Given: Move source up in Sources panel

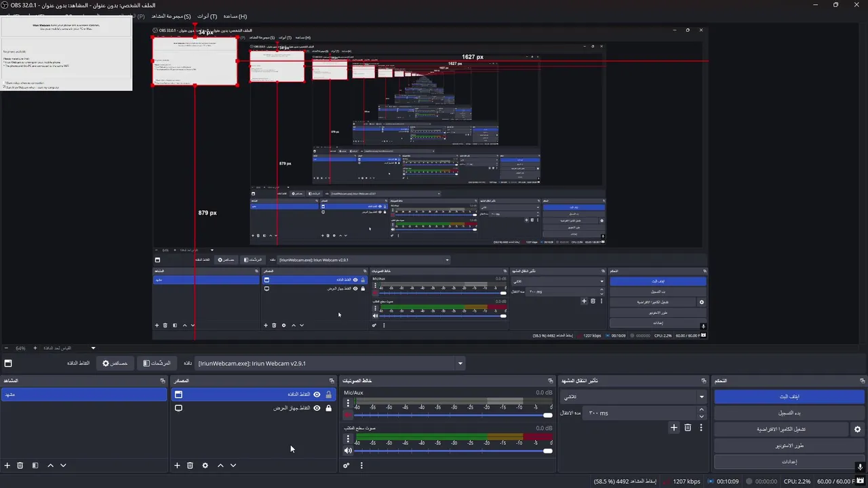Looking at the screenshot, I should (220, 466).
